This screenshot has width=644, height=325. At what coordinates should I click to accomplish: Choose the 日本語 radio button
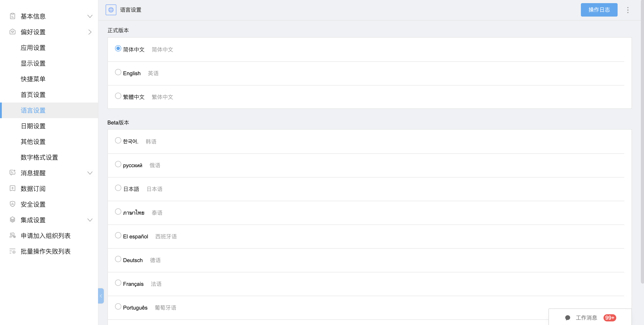(118, 188)
